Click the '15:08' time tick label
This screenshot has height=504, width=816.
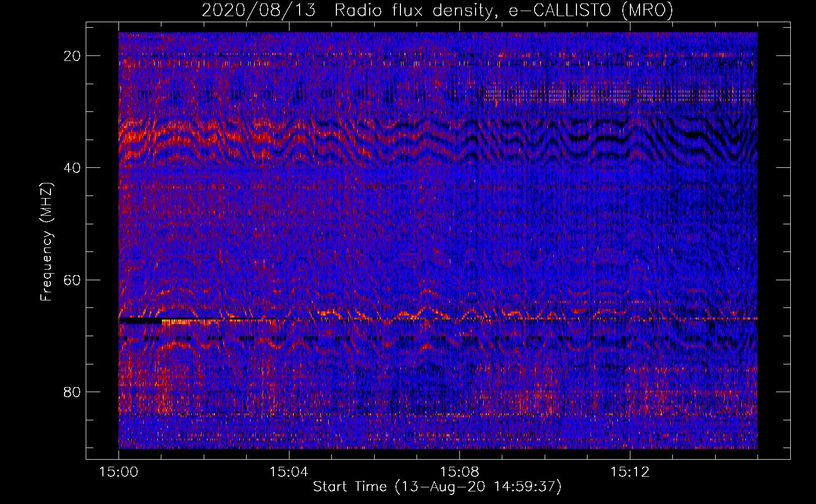pyautogui.click(x=459, y=472)
